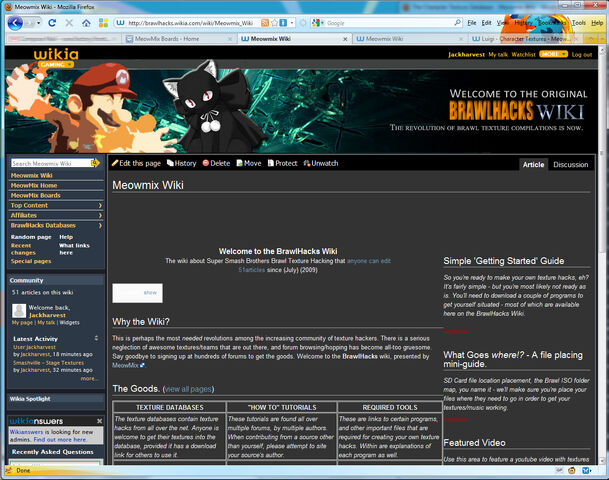Stop loading with the X icon
Viewport: 609px width, 480px height.
pos(69,23)
